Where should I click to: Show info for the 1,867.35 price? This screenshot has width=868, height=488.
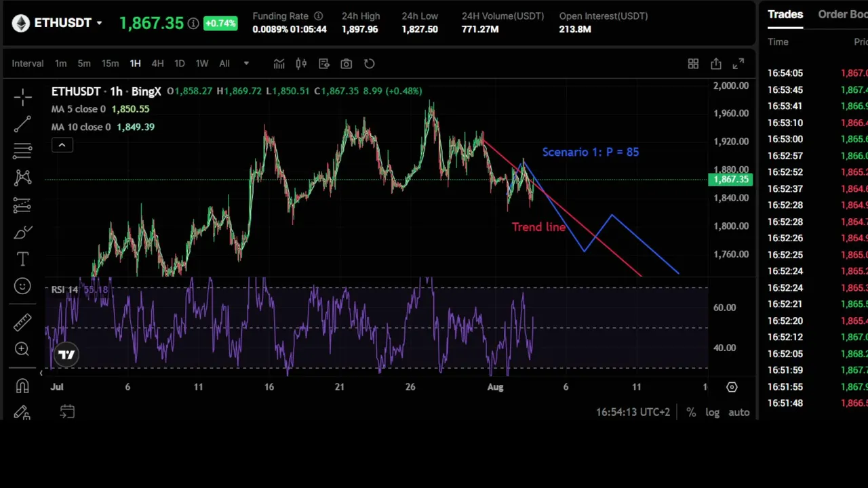193,24
